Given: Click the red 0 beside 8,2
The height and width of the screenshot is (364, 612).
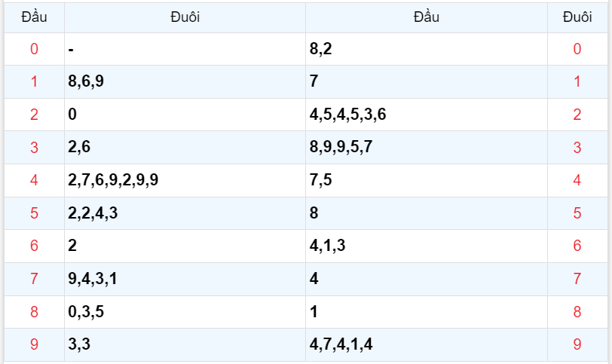Looking at the screenshot, I should click(x=577, y=50).
